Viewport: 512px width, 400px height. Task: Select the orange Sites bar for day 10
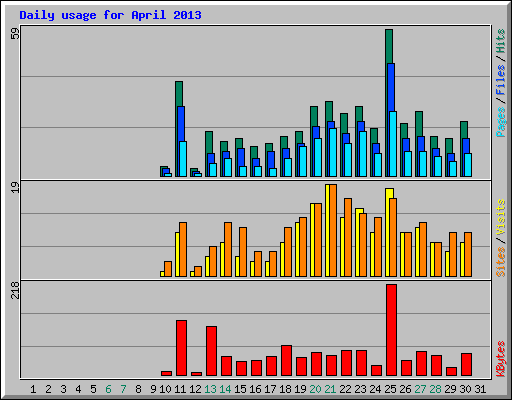pyautogui.click(x=168, y=269)
